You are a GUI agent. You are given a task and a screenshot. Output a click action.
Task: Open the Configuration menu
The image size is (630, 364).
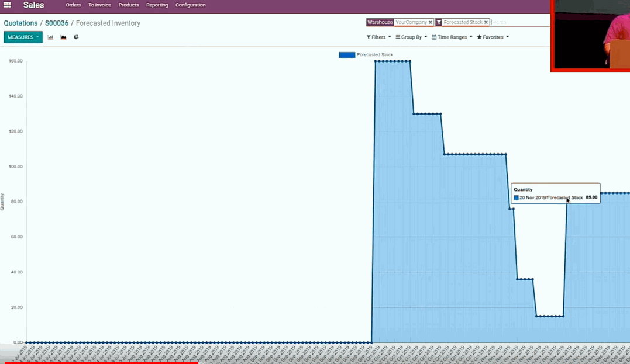pos(190,5)
